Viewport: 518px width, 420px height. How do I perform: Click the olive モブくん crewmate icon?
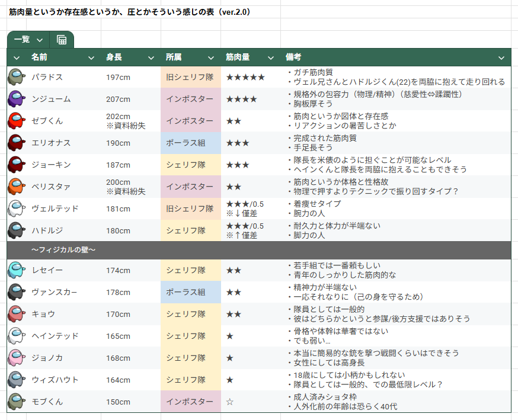pyautogui.click(x=17, y=402)
